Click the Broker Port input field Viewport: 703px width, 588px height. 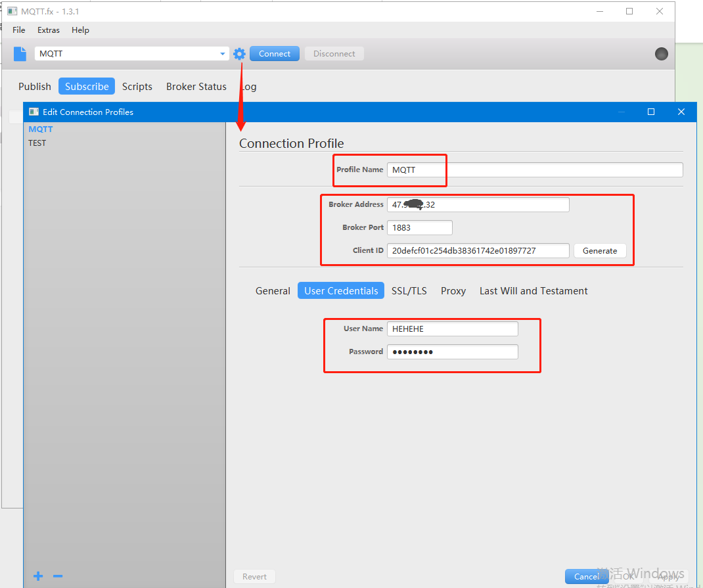pos(419,227)
